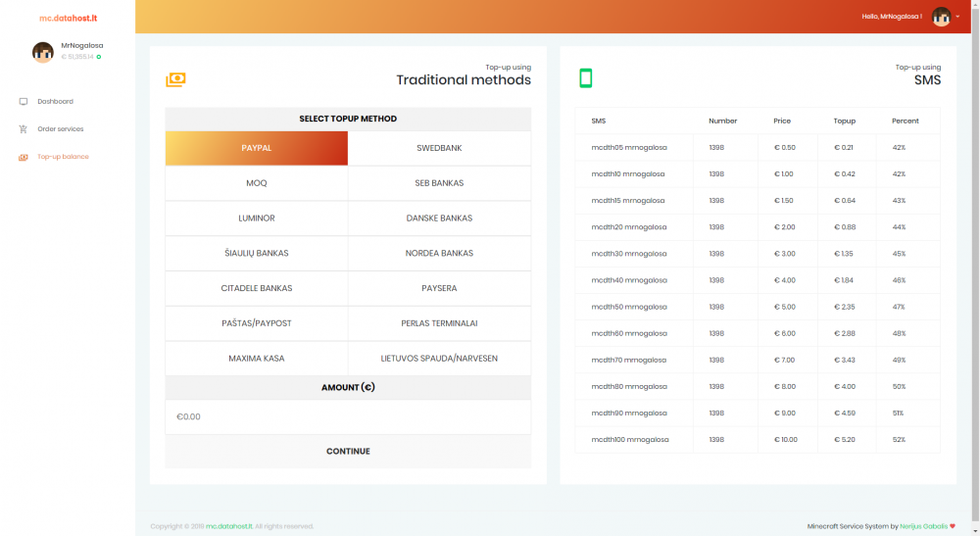Open Nerijus Gabalis footer link
980x536 pixels.
(923, 526)
